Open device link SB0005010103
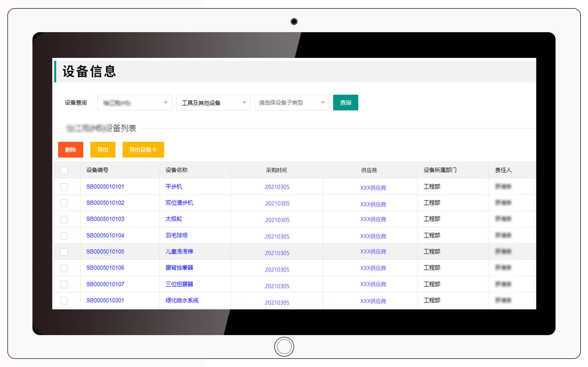This screenshot has height=367, width=588. click(x=105, y=219)
